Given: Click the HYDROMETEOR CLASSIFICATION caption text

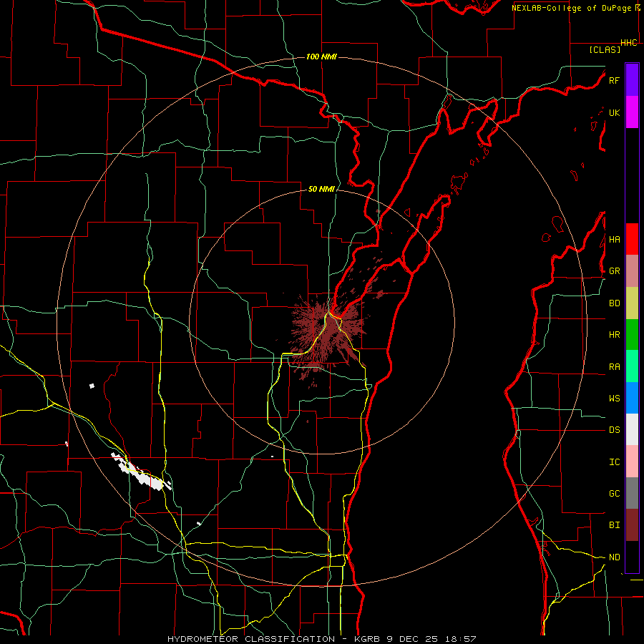Looking at the screenshot, I should point(251,639).
